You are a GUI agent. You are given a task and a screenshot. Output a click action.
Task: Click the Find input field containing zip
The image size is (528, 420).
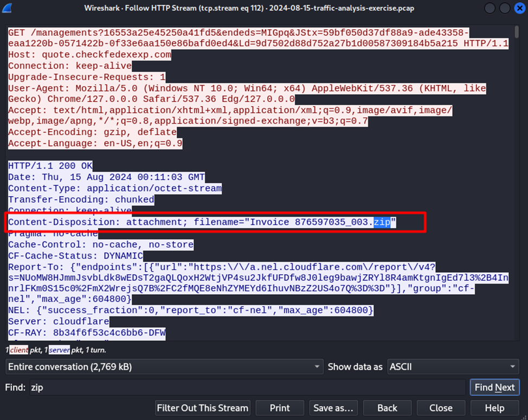(248, 387)
